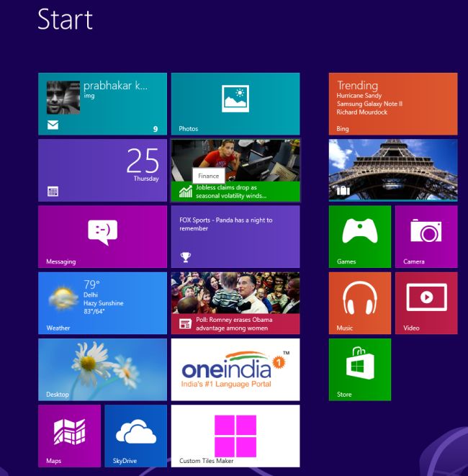Launch the Video tile
Screen dimensions: 468x476
click(426, 303)
